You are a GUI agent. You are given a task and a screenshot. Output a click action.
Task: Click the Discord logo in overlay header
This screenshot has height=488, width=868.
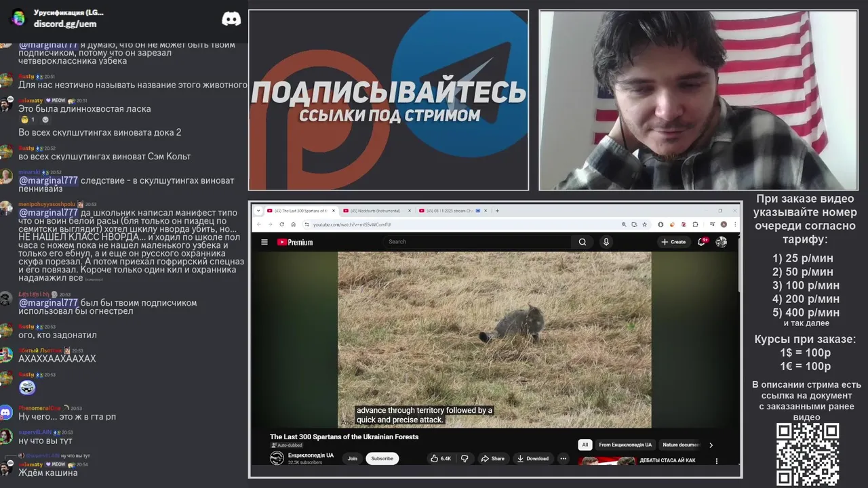pos(231,19)
